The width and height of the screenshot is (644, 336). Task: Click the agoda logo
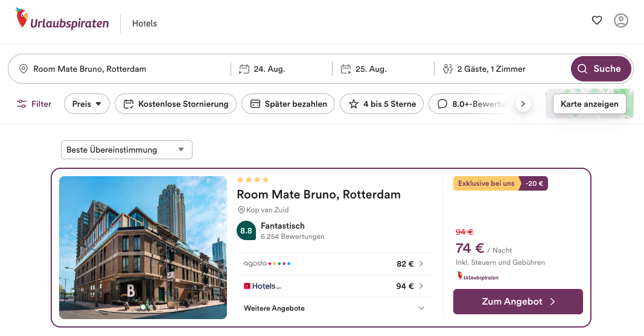click(267, 264)
